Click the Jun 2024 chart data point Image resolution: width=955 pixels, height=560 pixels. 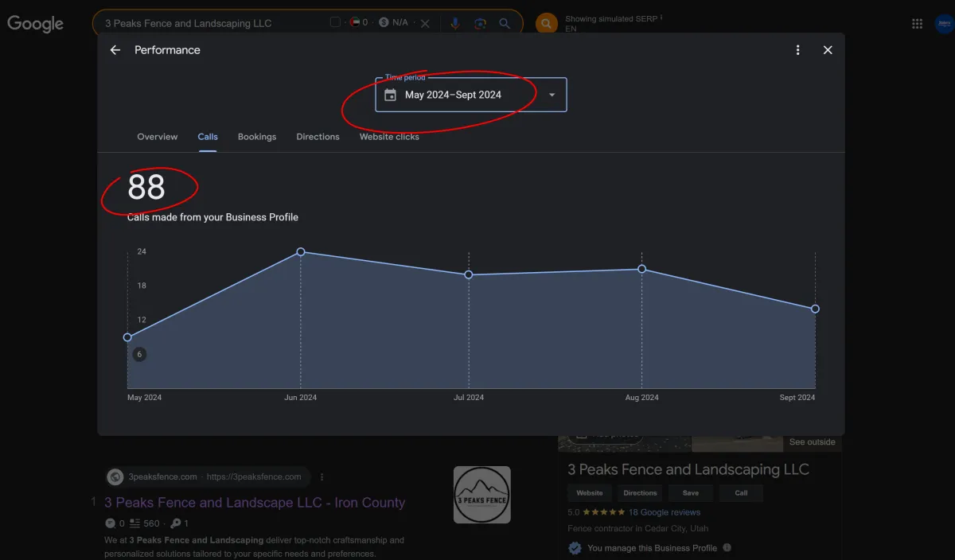301,251
